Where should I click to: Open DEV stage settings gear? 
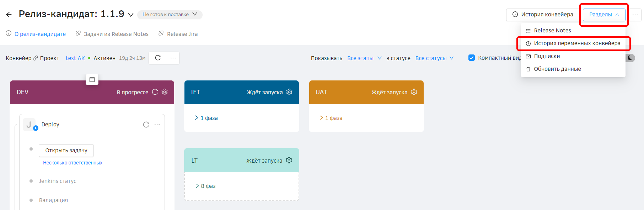(x=165, y=92)
